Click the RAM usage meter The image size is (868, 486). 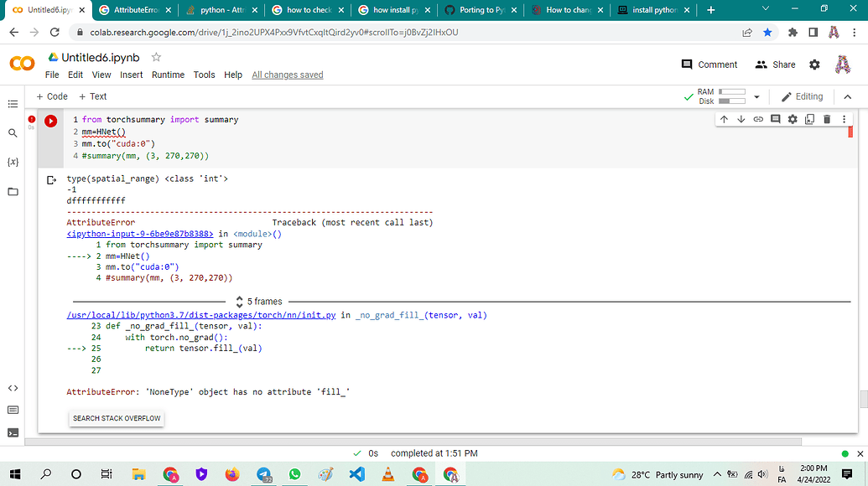[734, 91]
